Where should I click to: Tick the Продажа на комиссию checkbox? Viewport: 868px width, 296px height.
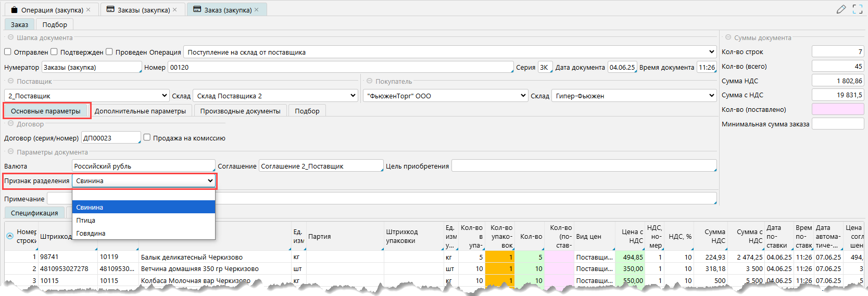(147, 138)
